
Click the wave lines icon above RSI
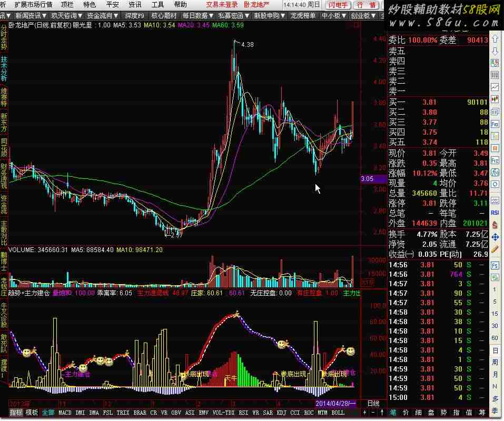tap(495, 201)
